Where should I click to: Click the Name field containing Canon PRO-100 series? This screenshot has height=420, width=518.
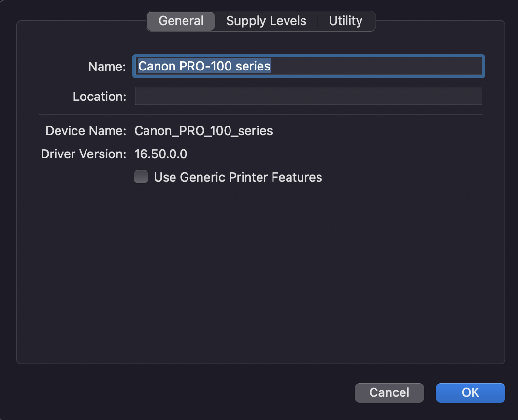[x=308, y=66]
